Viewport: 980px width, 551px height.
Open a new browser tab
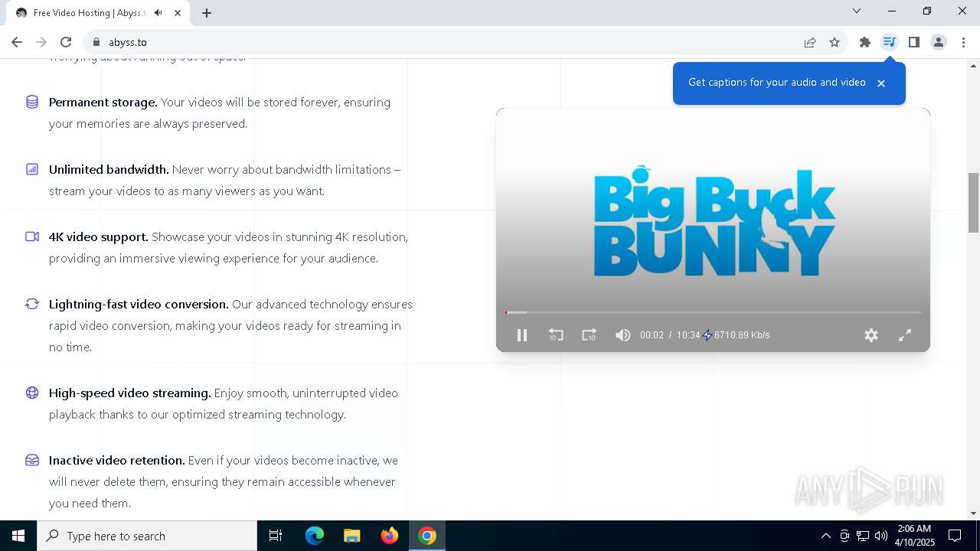pyautogui.click(x=207, y=13)
